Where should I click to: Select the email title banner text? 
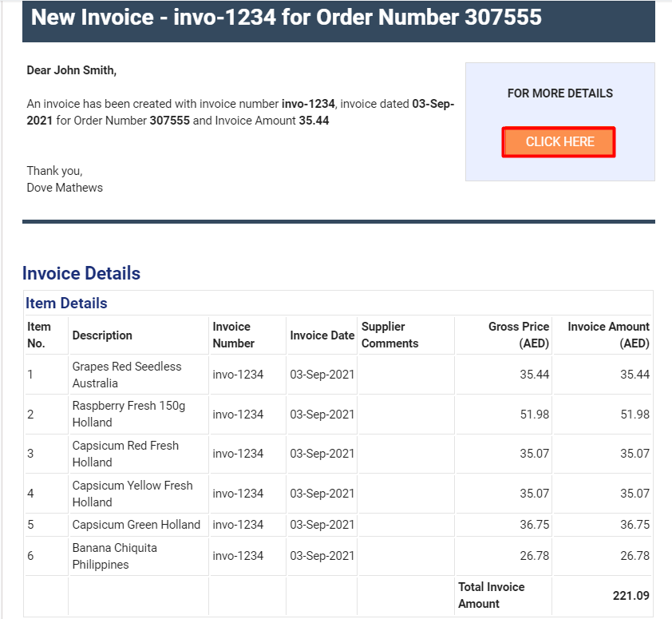tap(286, 17)
